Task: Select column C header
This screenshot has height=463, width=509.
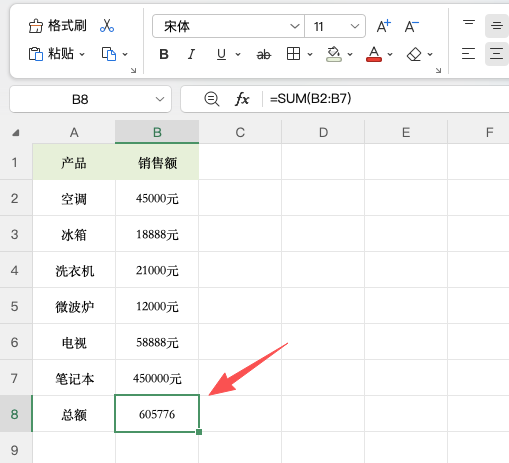Action: (240, 132)
